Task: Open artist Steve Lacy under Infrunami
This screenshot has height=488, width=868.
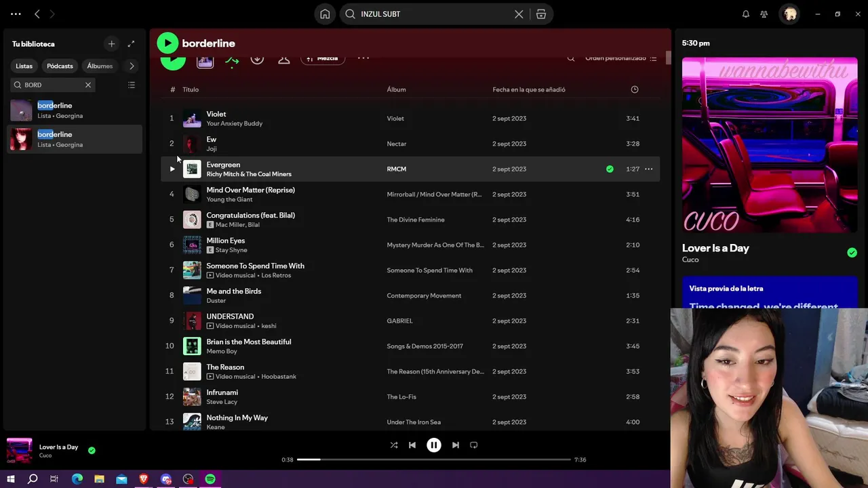Action: [x=222, y=402]
